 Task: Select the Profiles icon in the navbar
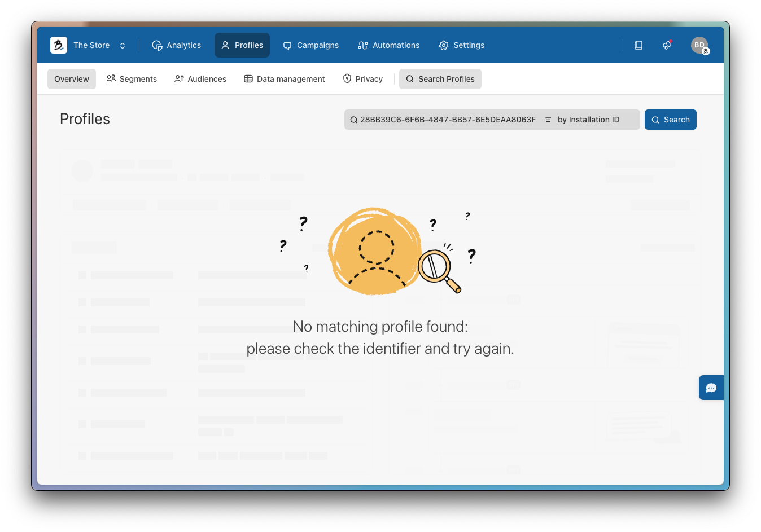(225, 45)
